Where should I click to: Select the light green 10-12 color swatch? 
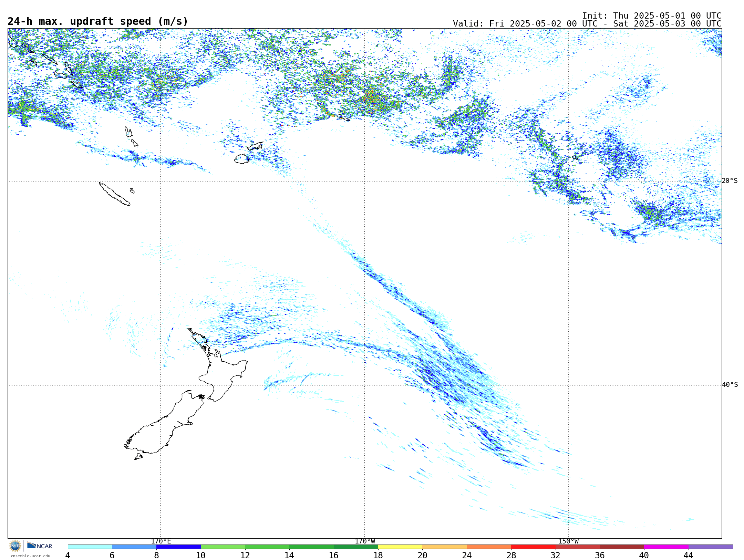[x=223, y=547]
